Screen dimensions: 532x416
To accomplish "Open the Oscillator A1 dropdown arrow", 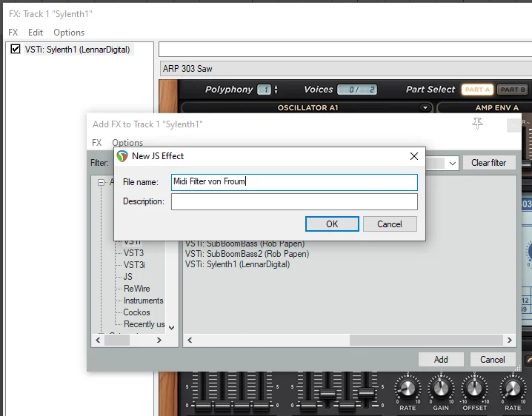I will (x=425, y=108).
